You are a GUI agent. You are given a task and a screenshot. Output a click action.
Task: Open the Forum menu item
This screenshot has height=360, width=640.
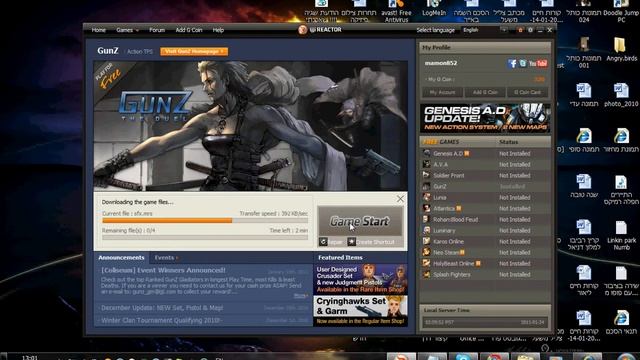157,30
